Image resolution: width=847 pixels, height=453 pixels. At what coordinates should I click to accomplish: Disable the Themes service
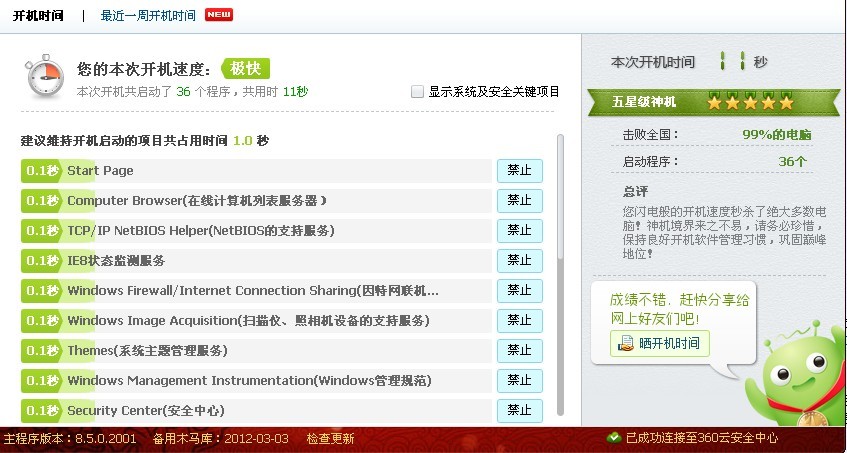click(520, 350)
